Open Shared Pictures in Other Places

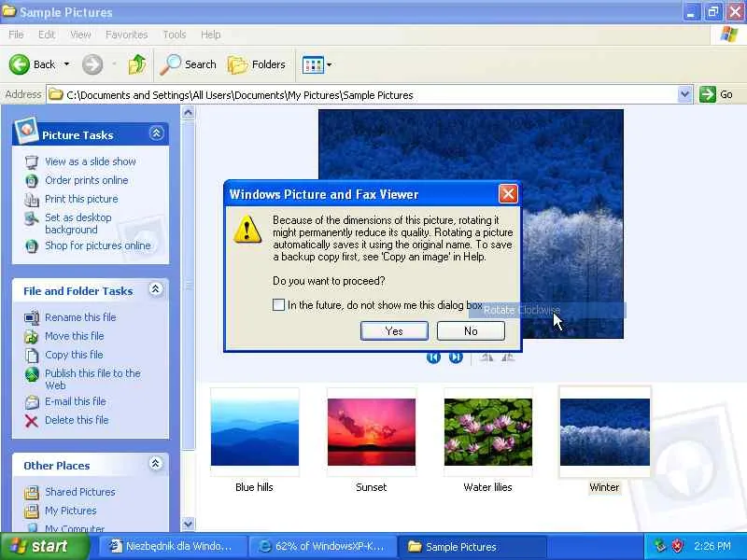[80, 492]
